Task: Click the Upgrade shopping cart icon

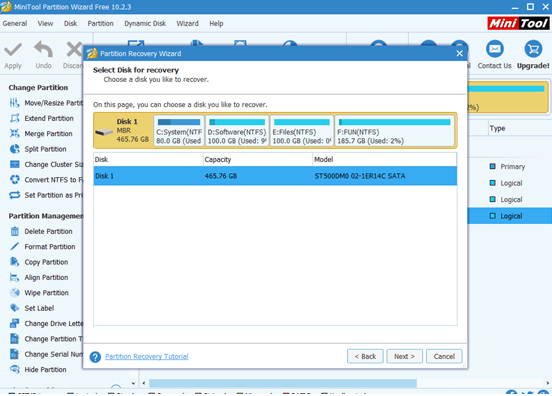Action: tap(533, 49)
